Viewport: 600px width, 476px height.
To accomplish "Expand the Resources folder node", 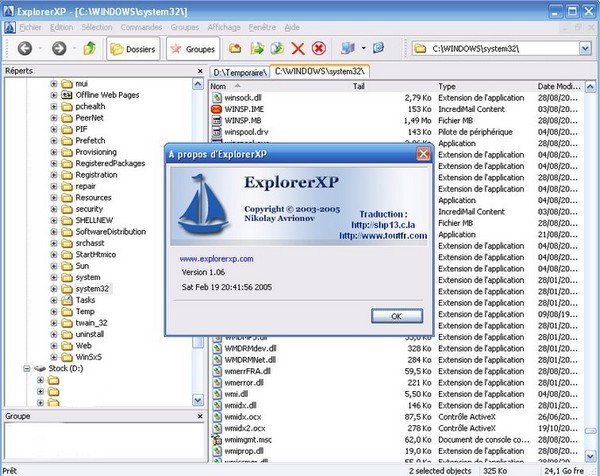I will coord(54,198).
